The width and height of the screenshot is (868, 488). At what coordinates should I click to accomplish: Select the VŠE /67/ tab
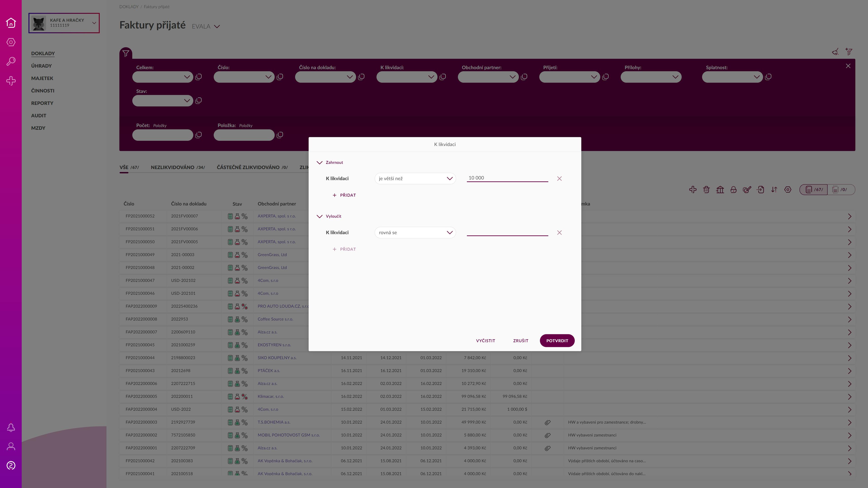tap(129, 167)
